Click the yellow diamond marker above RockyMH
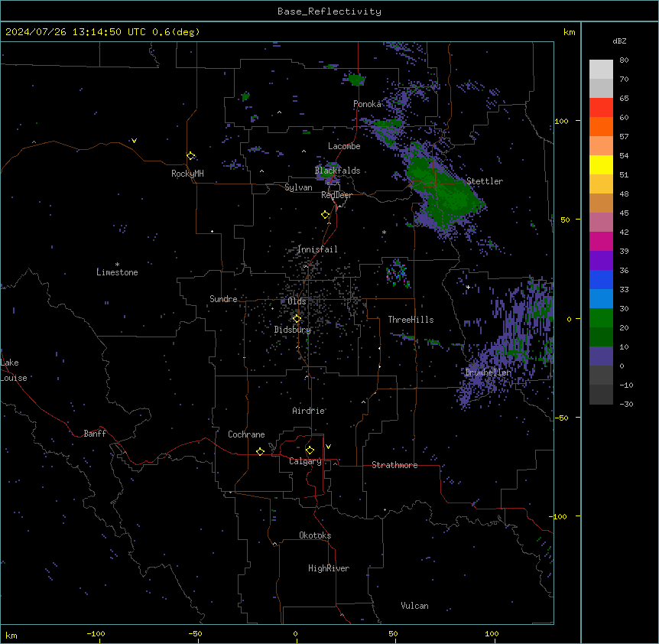The width and height of the screenshot is (659, 644). click(x=191, y=156)
